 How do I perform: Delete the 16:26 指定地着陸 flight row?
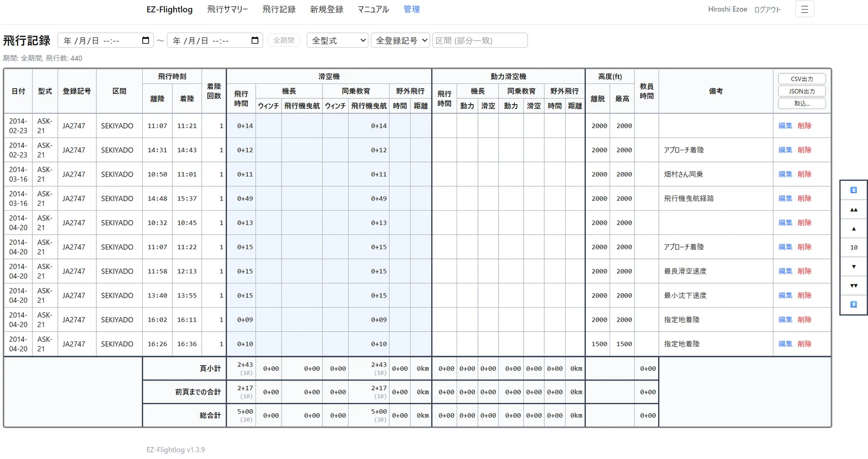coord(804,344)
